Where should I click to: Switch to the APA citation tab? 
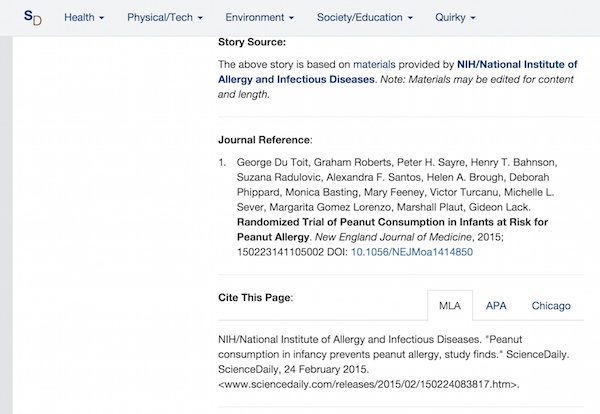coord(496,306)
